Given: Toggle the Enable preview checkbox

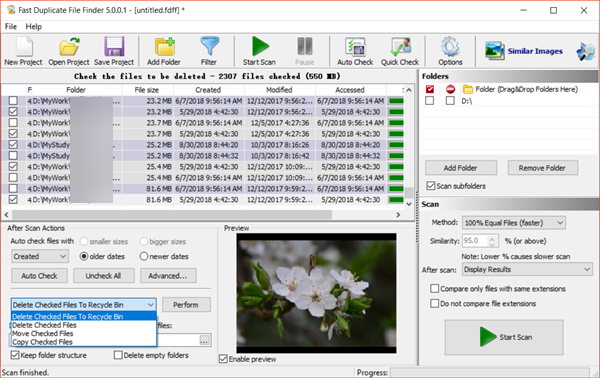Looking at the screenshot, I should pos(223,359).
